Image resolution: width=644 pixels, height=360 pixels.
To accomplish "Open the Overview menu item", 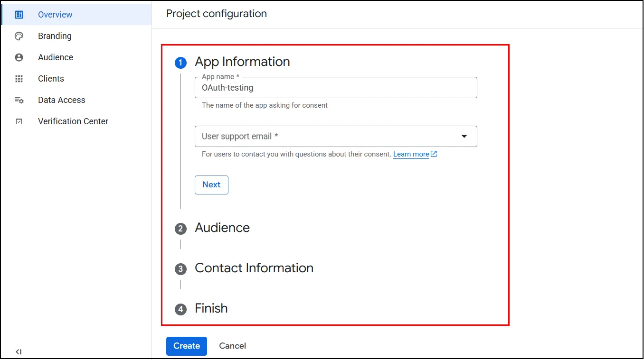I will click(76, 15).
